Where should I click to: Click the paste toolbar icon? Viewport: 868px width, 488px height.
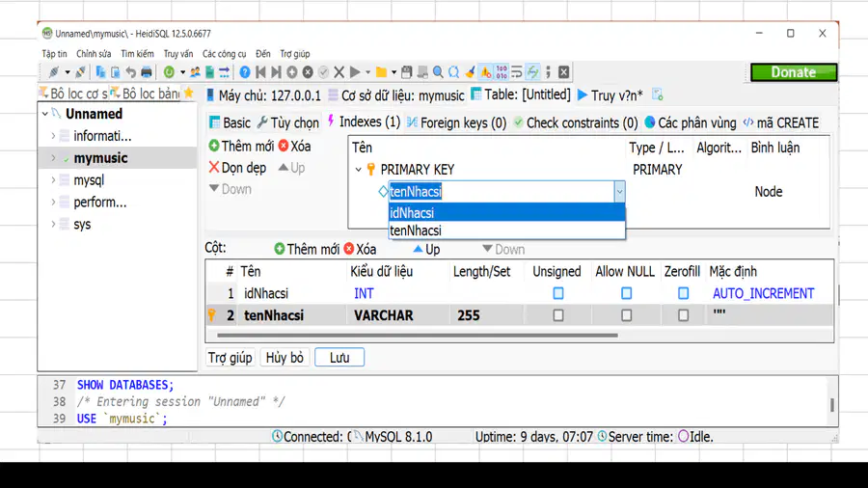coord(115,72)
